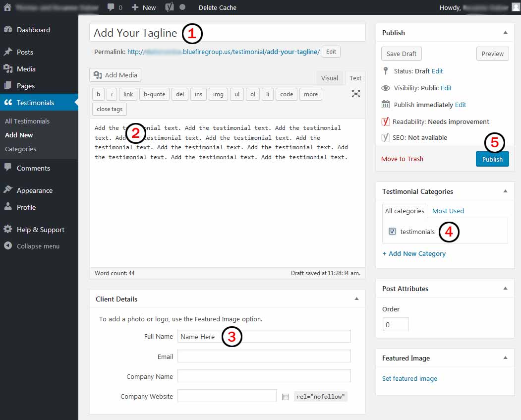Viewport: 521px width, 420px height.
Task: Click the Media library icon in sidebar
Action: coord(8,69)
